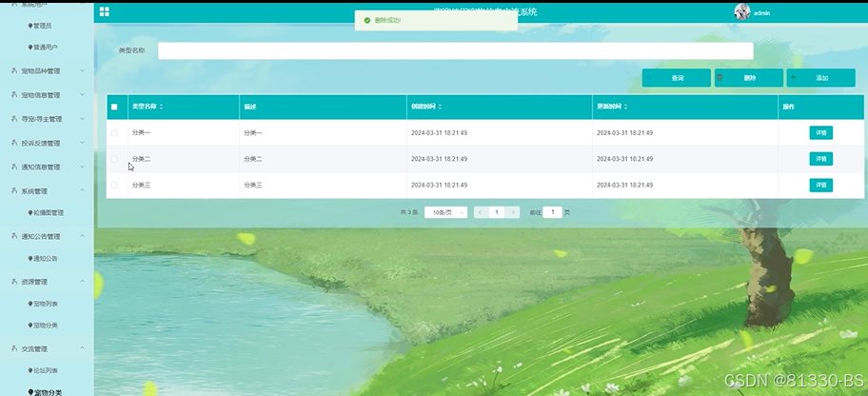
Task: Click the 查询 search button
Action: (x=676, y=78)
